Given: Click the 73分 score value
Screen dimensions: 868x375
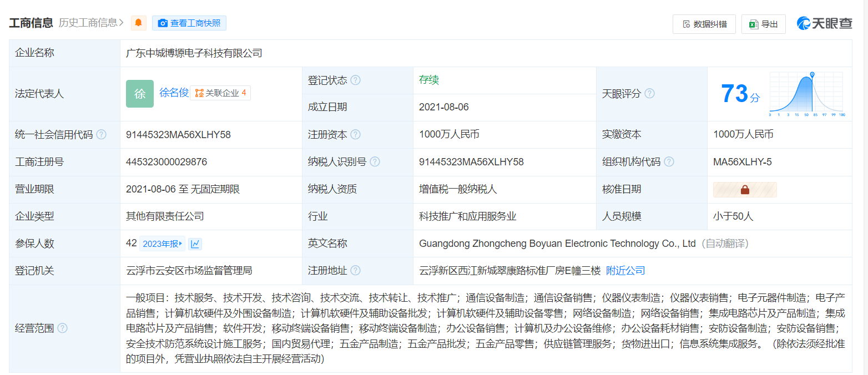Looking at the screenshot, I should tap(740, 94).
